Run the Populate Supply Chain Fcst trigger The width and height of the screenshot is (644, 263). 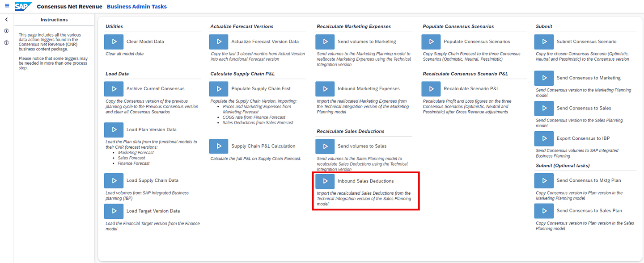point(219,89)
